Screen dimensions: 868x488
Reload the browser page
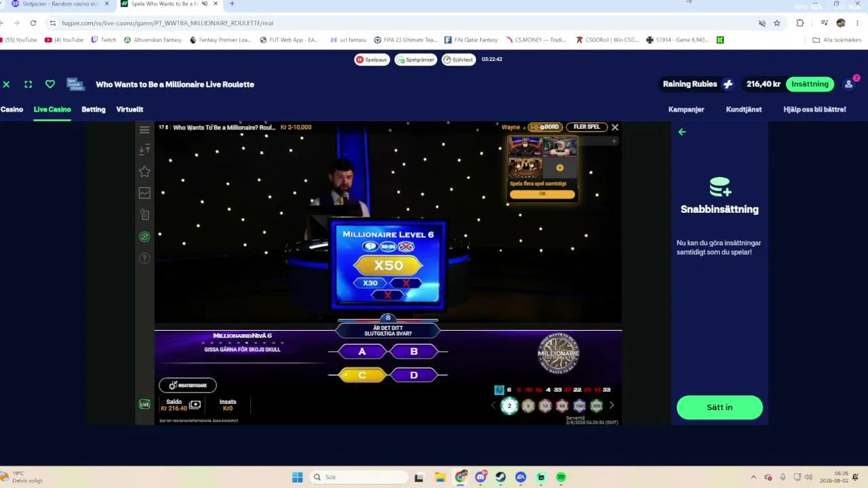click(33, 23)
